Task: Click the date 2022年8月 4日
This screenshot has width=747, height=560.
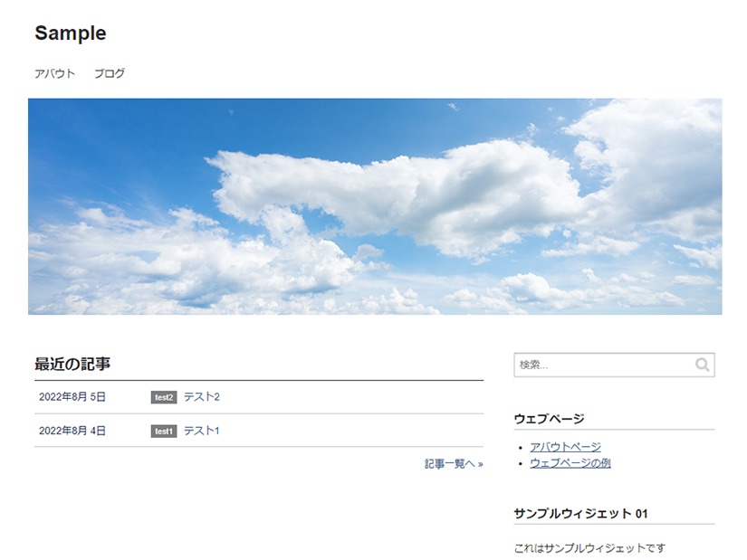Action: pos(72,431)
